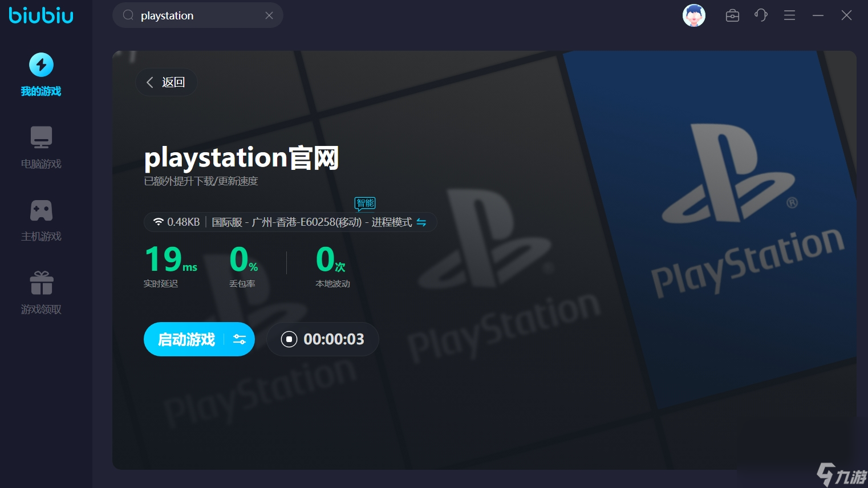
Task: Open the toolbox briefcase icon
Action: pyautogui.click(x=732, y=15)
